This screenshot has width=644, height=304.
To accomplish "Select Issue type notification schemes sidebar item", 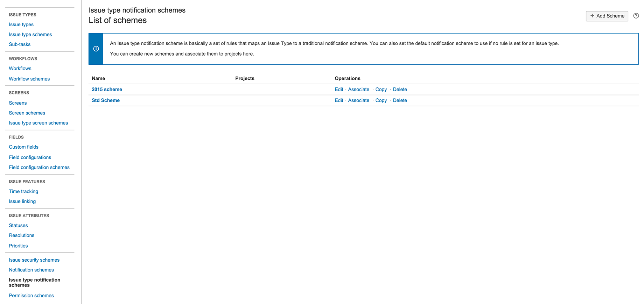I will click(34, 282).
